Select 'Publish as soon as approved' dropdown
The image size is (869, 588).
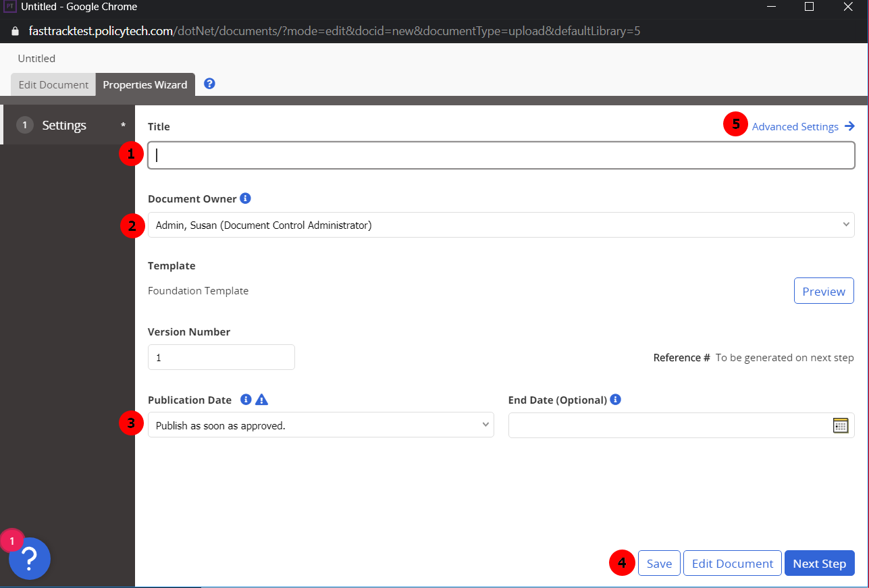321,425
